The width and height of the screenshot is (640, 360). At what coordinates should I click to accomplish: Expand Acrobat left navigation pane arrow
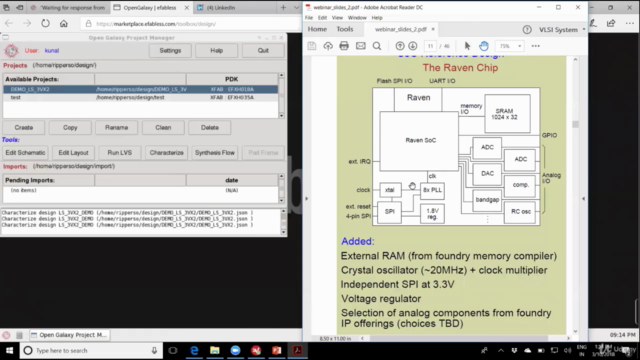click(x=307, y=199)
